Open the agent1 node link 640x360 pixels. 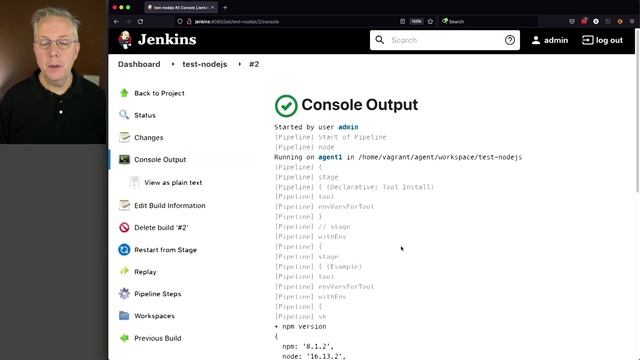[x=330, y=157]
